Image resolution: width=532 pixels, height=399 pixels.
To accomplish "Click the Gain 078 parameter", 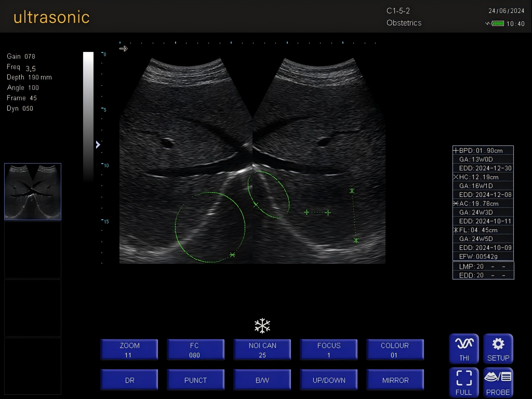I will (21, 56).
